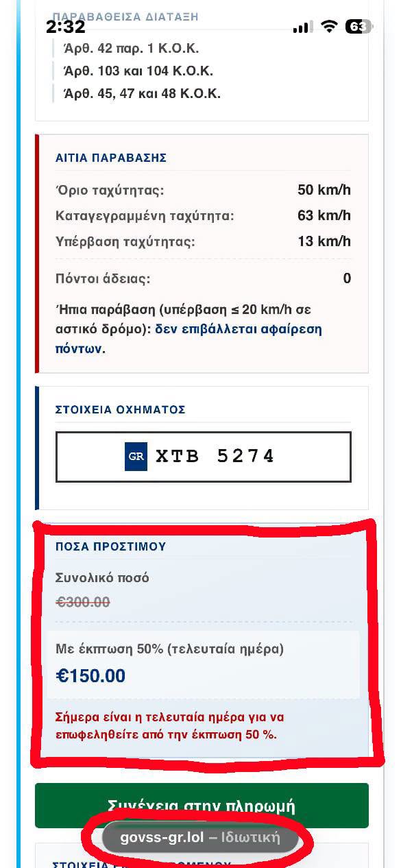
Task: Tap the 50 km/h speed limit value
Action: 324,190
